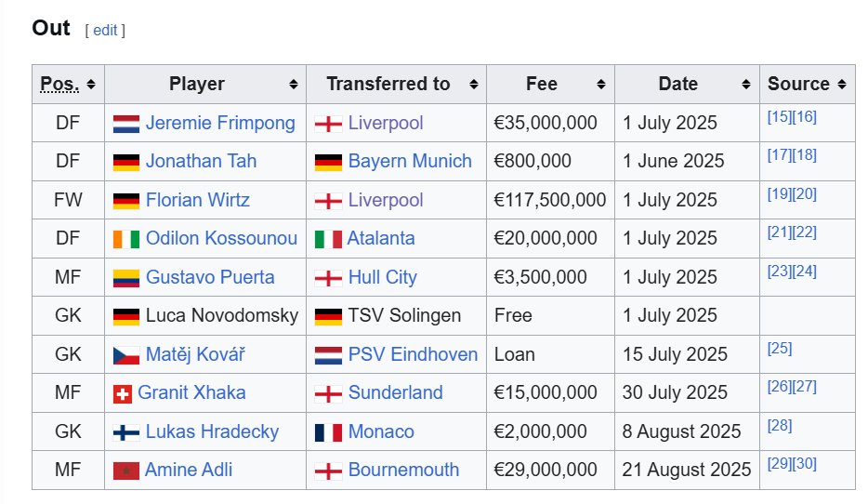Screen dimensions: 868x504
Task: Follow the Hull City link
Action: [x=383, y=277]
